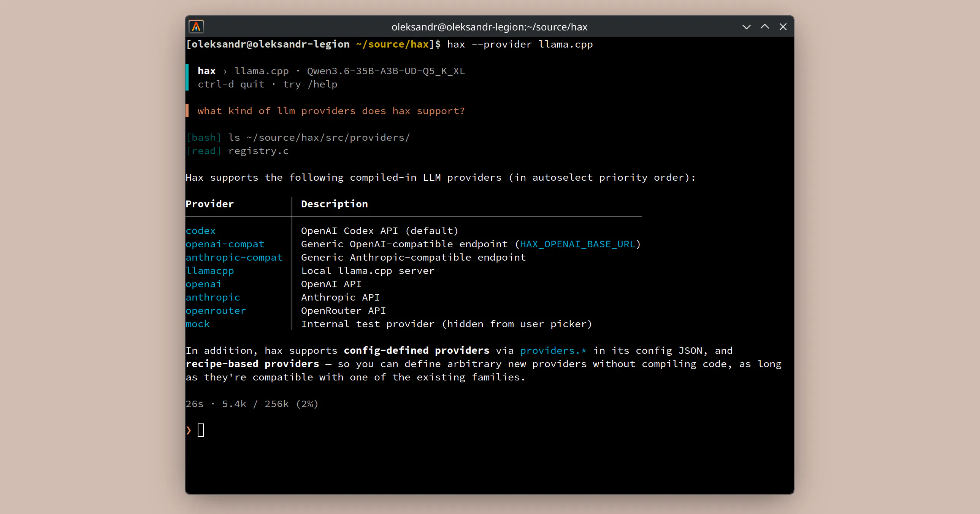Viewport: 980px width, 514px height.
Task: Click the '~/source/hax' path in the shell prompt
Action: 392,45
